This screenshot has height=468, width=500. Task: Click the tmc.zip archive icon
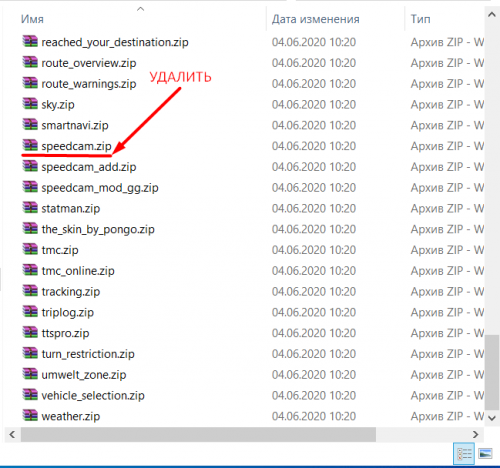click(30, 249)
